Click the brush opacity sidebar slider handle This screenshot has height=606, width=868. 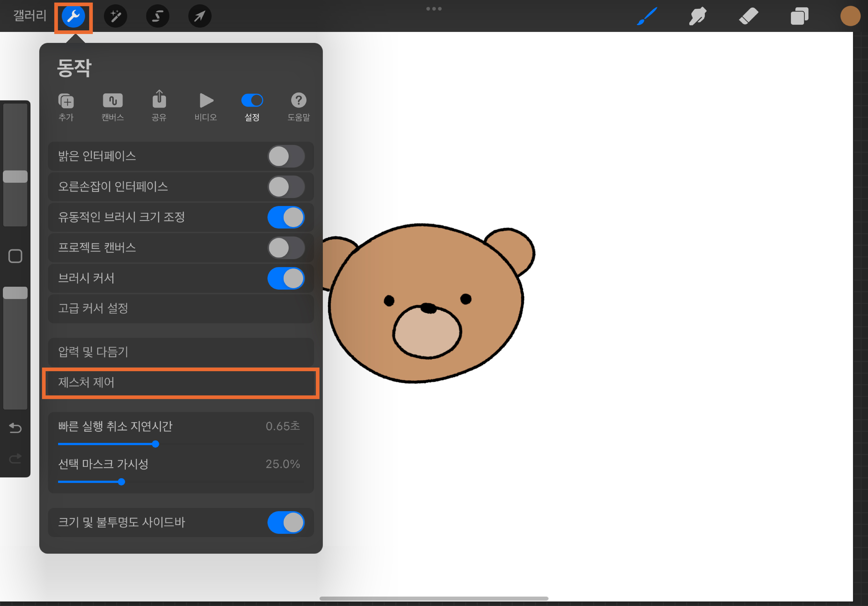click(15, 293)
